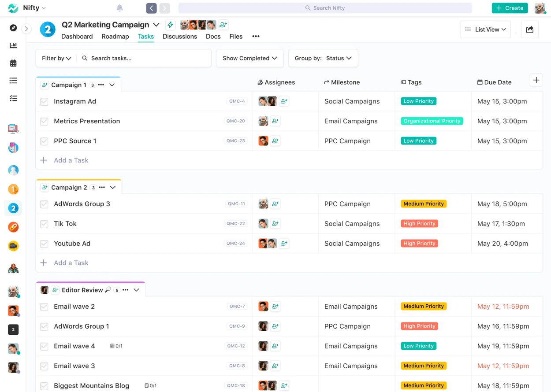Click the plus icon to add a column

pyautogui.click(x=536, y=80)
